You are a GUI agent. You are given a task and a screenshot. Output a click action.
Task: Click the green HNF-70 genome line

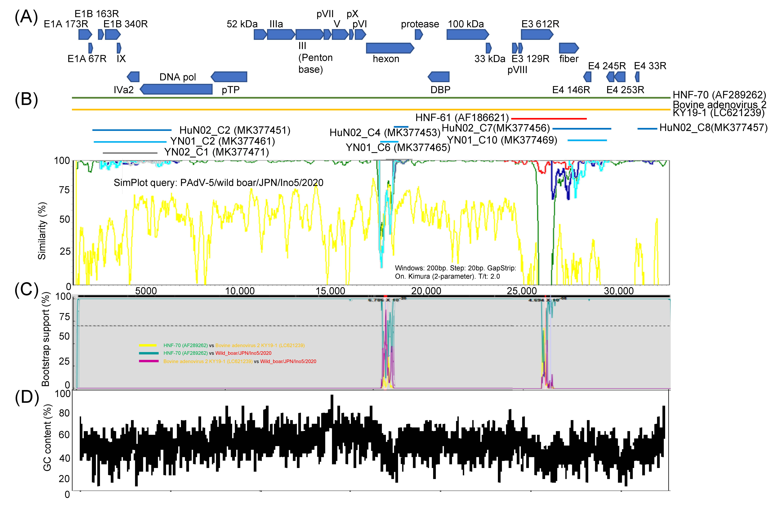click(x=367, y=98)
